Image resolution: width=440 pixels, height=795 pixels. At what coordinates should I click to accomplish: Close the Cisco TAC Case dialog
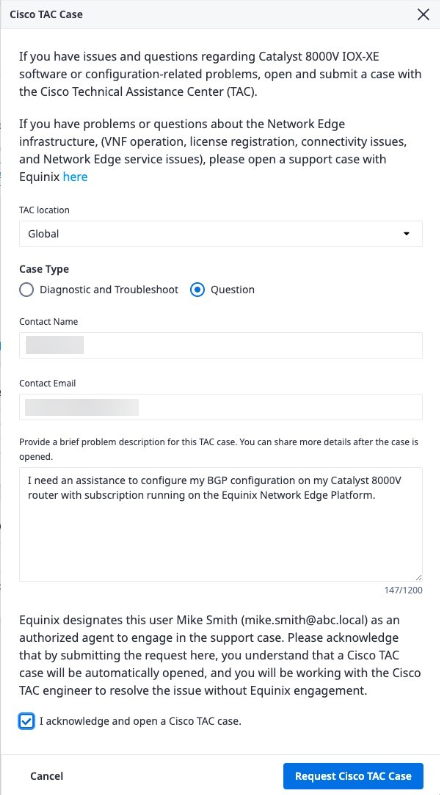pyautogui.click(x=423, y=14)
